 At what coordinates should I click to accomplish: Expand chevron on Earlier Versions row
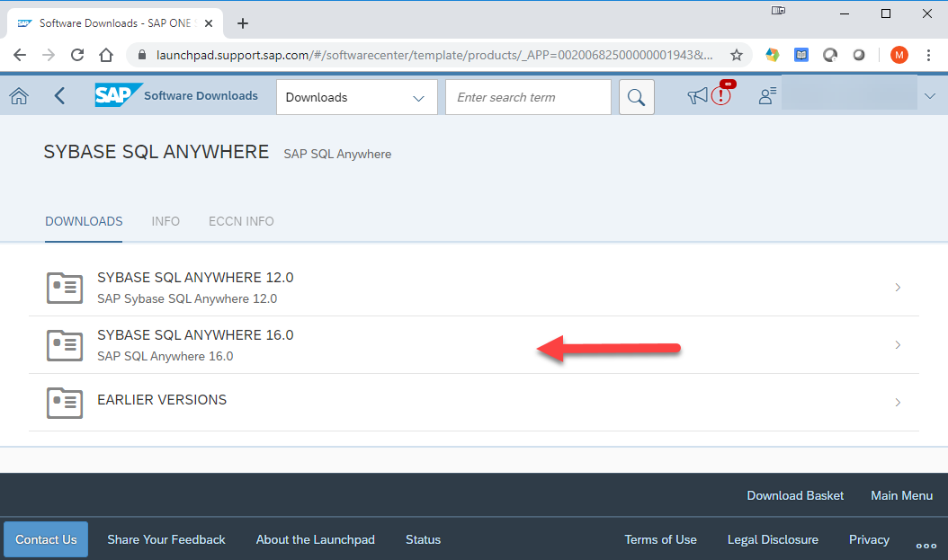point(898,403)
